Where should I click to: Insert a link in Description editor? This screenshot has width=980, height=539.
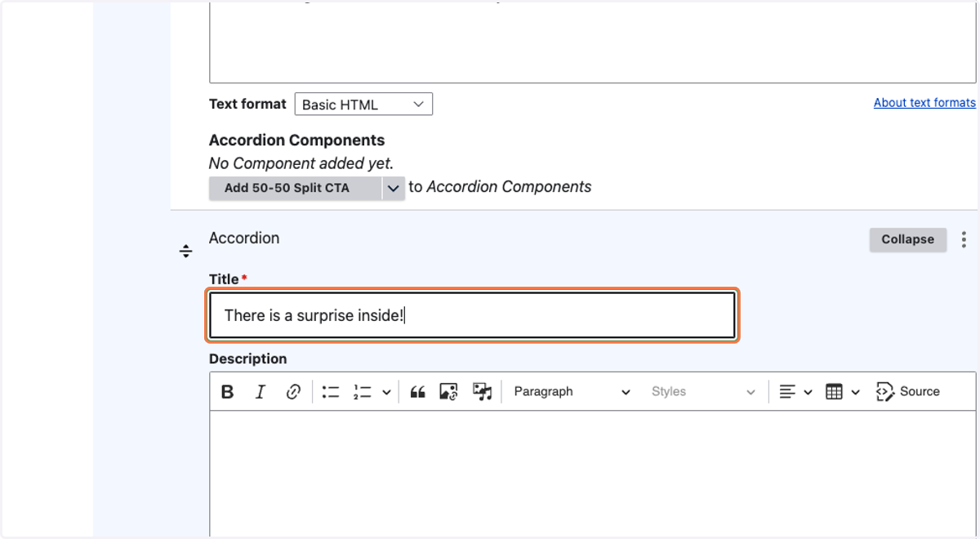(293, 392)
